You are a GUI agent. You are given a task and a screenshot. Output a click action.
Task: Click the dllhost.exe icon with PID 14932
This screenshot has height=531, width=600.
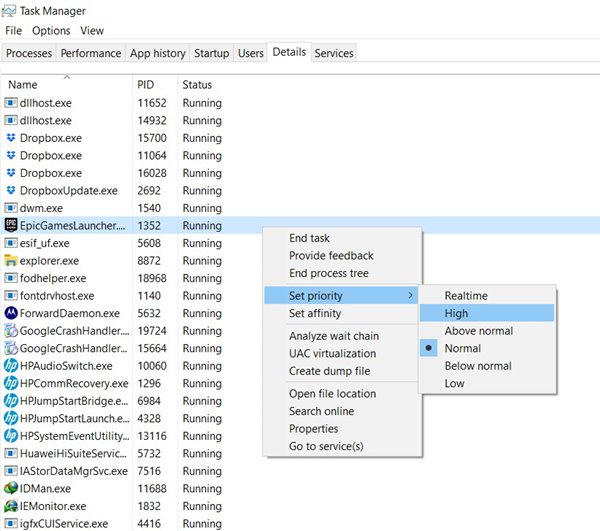pos(11,120)
